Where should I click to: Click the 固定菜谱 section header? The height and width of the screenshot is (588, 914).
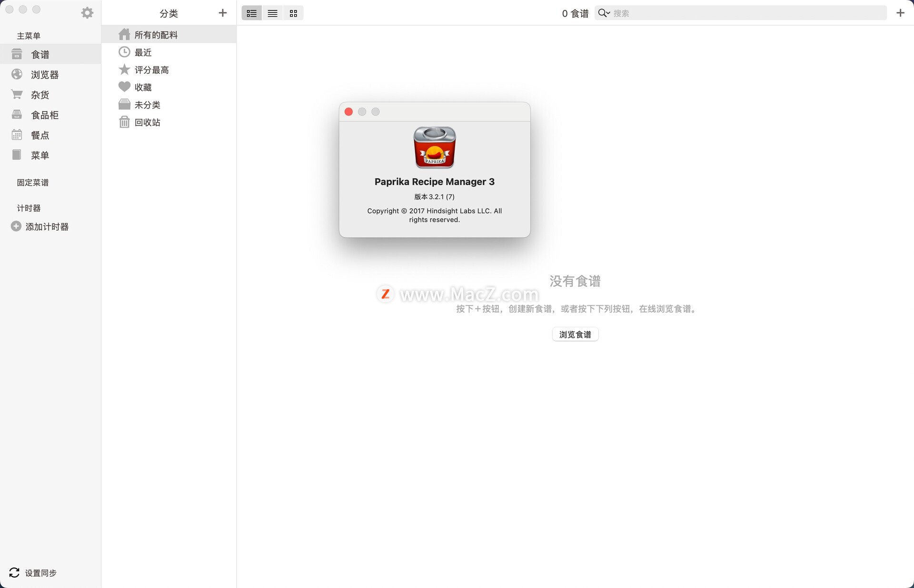(x=33, y=183)
